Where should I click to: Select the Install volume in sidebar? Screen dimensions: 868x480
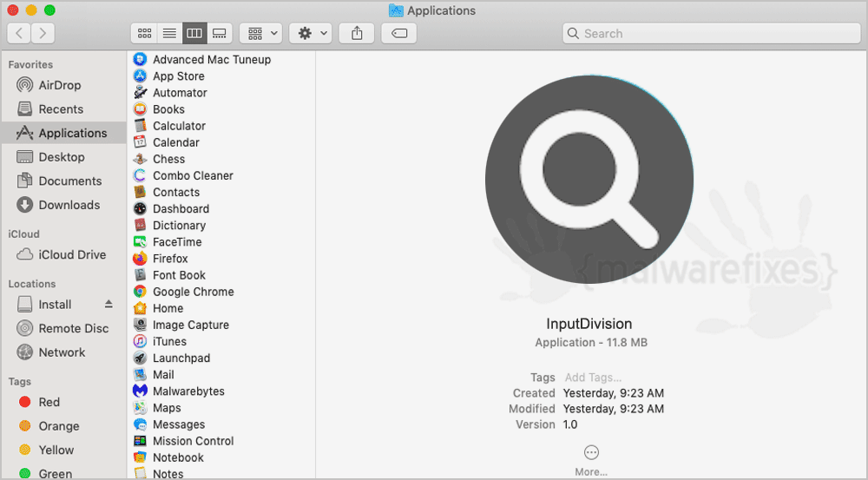point(56,305)
